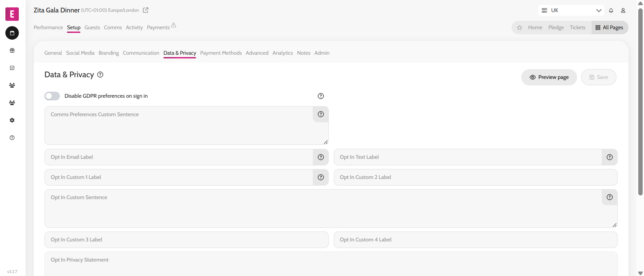
Task: Click the Payments warning triangle icon
Action: [174, 25]
